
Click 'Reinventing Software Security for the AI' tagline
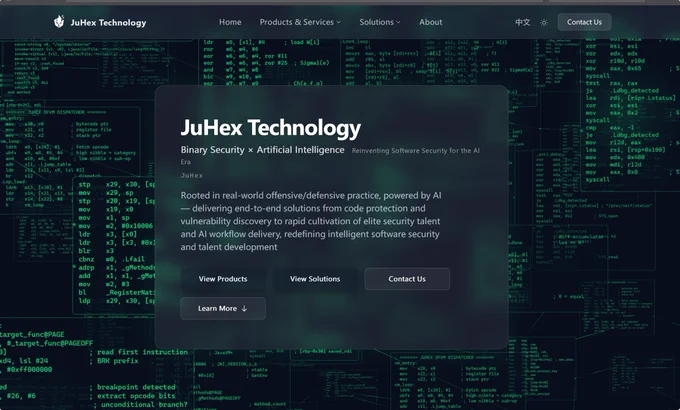point(415,151)
